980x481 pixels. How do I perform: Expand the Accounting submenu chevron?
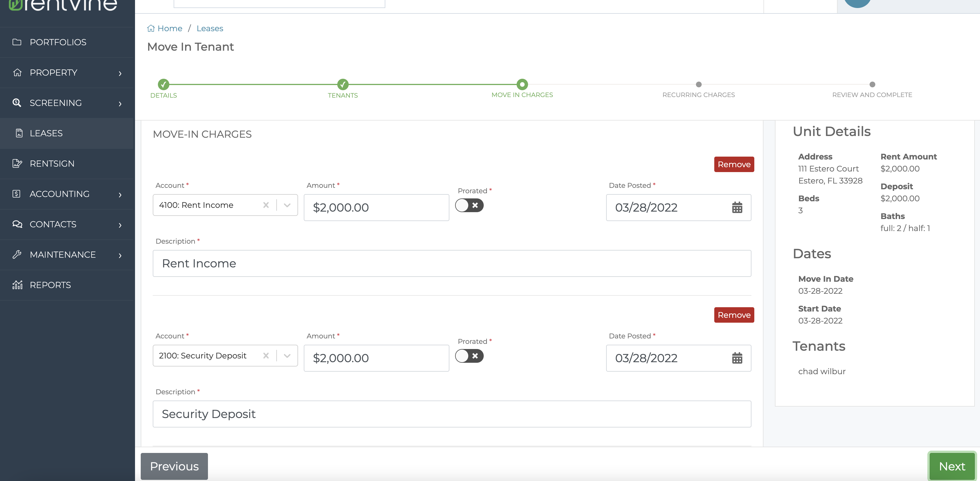pyautogui.click(x=120, y=195)
